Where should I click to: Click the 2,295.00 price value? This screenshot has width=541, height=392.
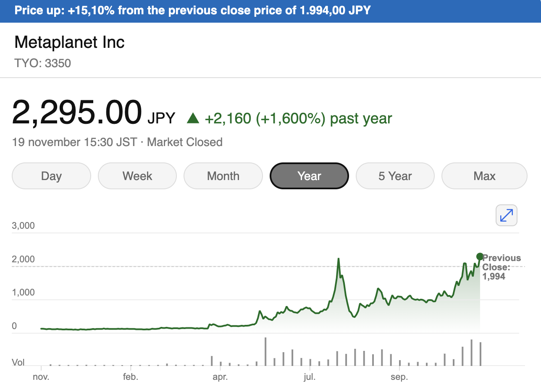pyautogui.click(x=77, y=112)
